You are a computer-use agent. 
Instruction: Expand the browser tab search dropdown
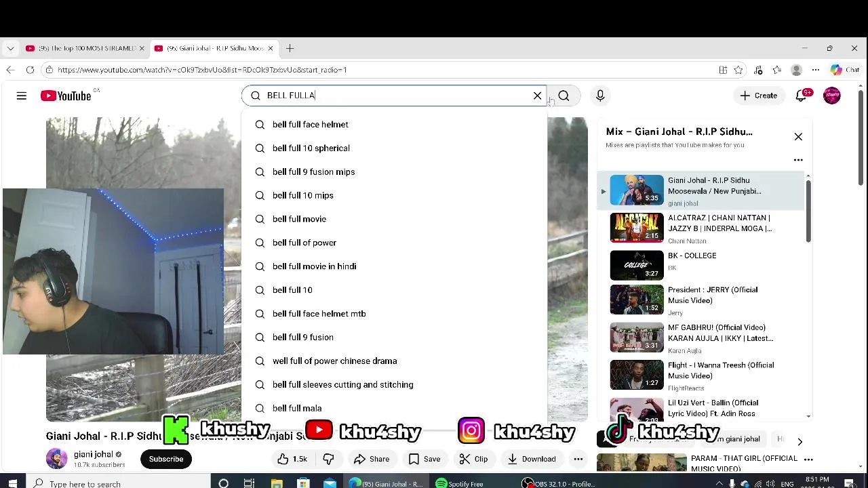tap(10, 48)
